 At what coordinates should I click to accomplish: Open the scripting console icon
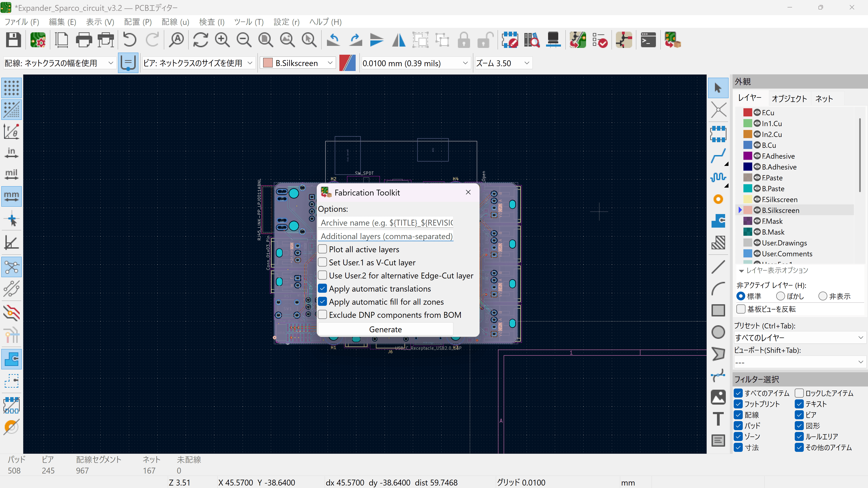point(648,40)
